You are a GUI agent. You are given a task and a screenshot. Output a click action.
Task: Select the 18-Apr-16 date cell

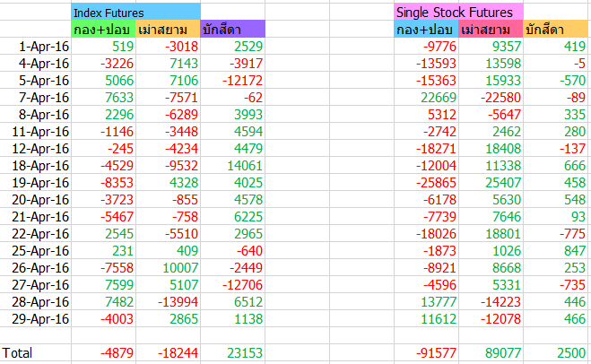click(36, 166)
